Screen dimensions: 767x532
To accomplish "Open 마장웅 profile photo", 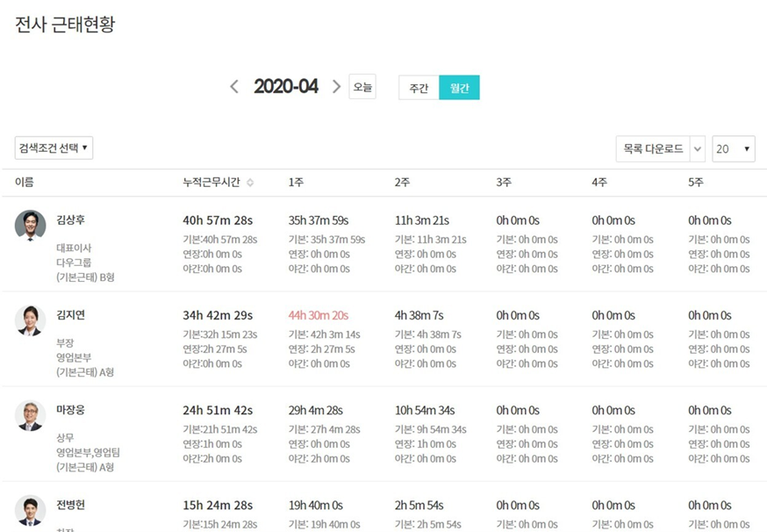I will [x=31, y=415].
